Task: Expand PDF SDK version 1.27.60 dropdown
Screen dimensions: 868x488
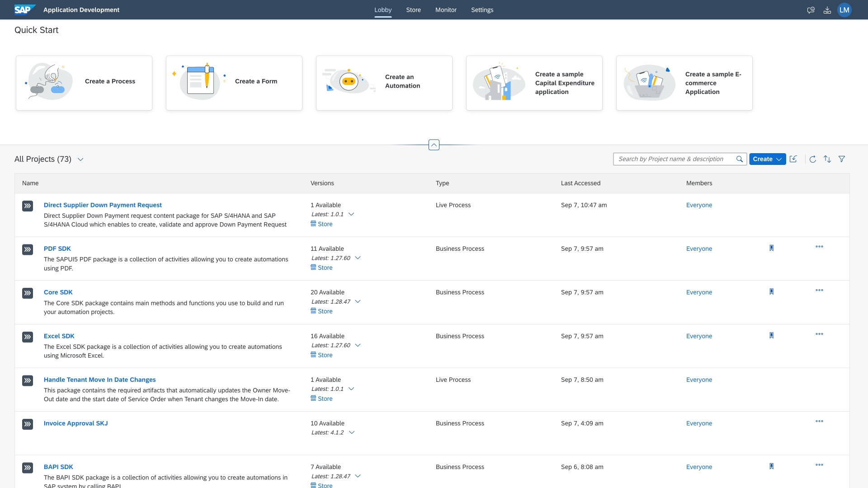Action: (358, 258)
